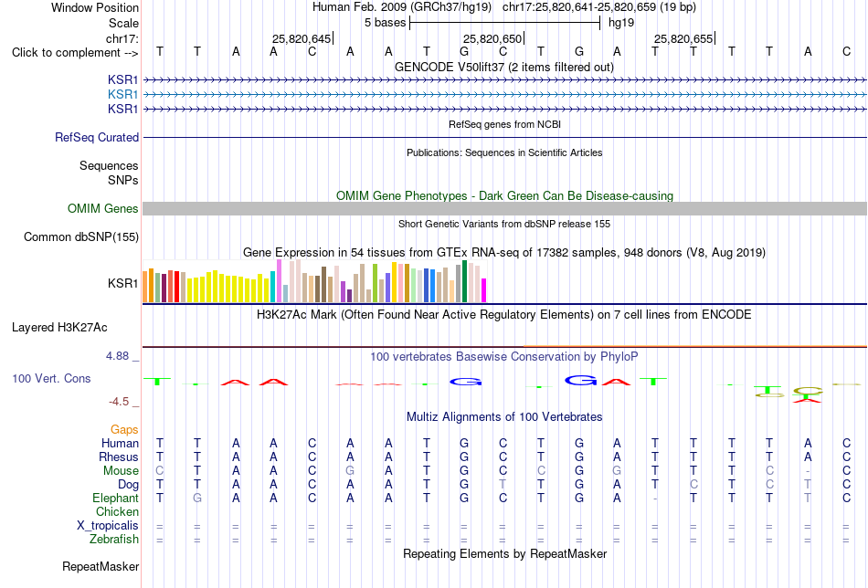
Task: Click the Elephant alignment row label
Action: click(x=116, y=498)
